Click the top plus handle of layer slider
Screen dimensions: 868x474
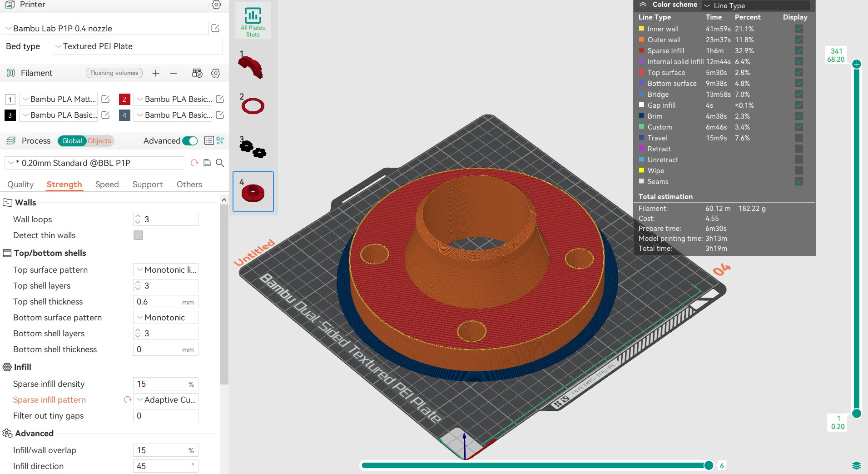coord(857,64)
